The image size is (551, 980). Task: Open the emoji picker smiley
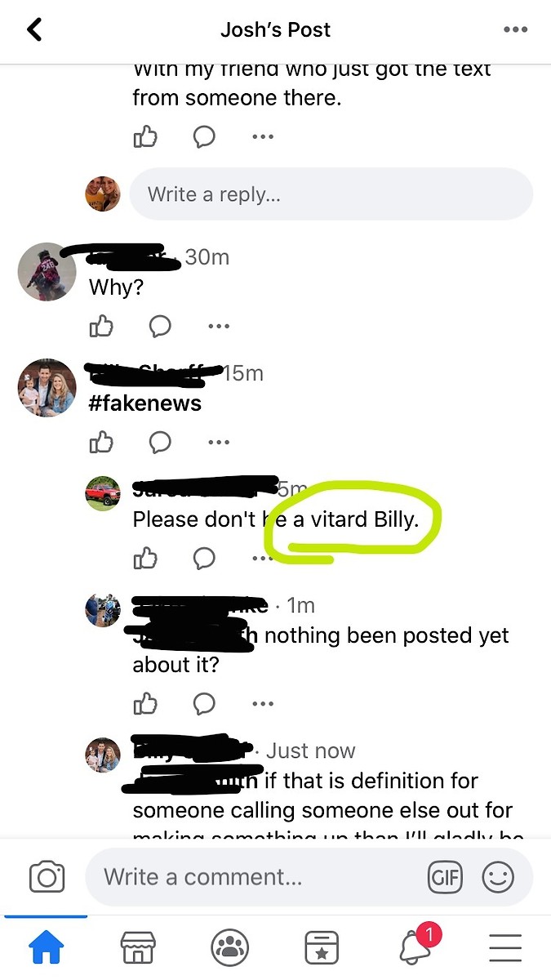click(498, 877)
